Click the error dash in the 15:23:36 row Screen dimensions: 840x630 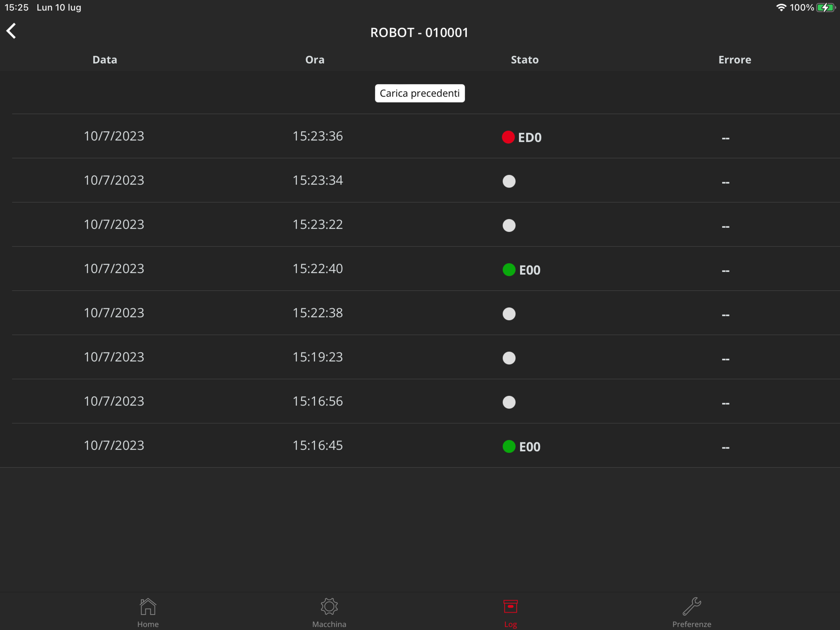click(726, 138)
